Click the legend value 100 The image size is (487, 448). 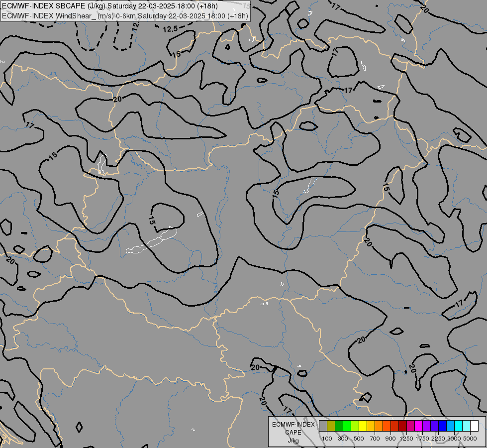tap(327, 439)
